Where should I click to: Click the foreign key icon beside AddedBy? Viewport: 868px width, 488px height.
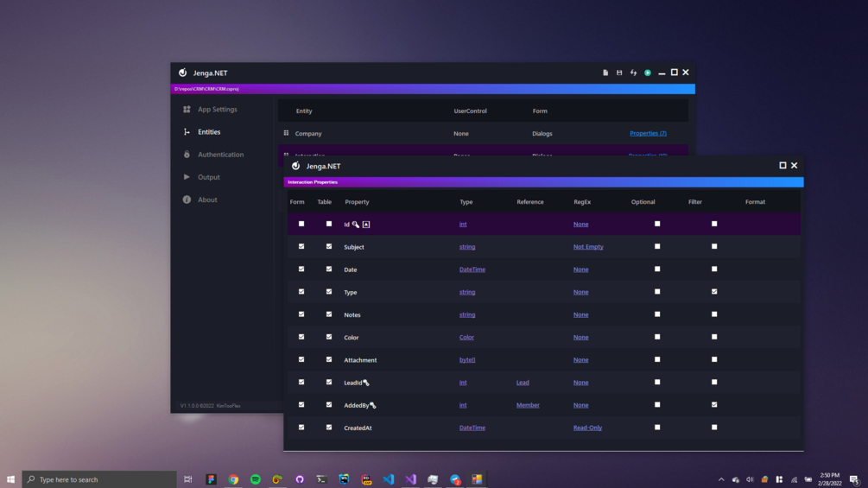click(x=372, y=406)
